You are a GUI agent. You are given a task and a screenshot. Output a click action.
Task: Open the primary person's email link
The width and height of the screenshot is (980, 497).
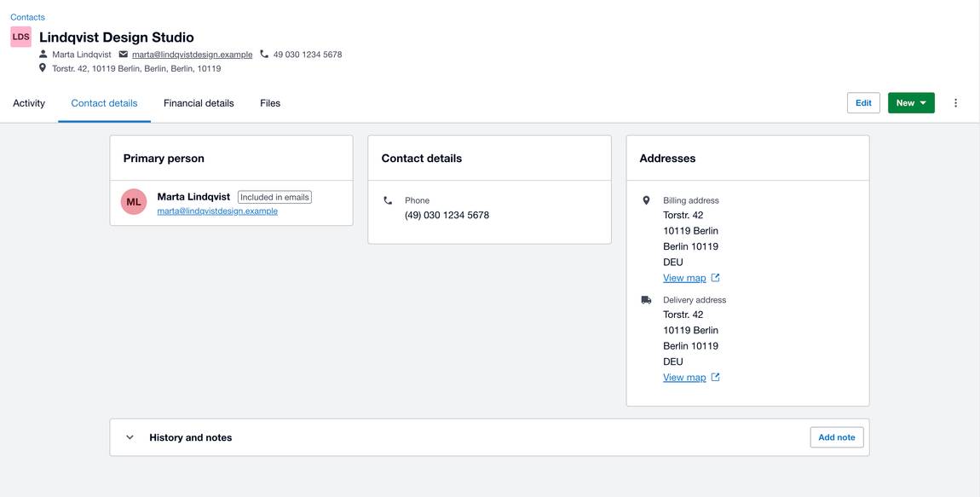pos(217,211)
